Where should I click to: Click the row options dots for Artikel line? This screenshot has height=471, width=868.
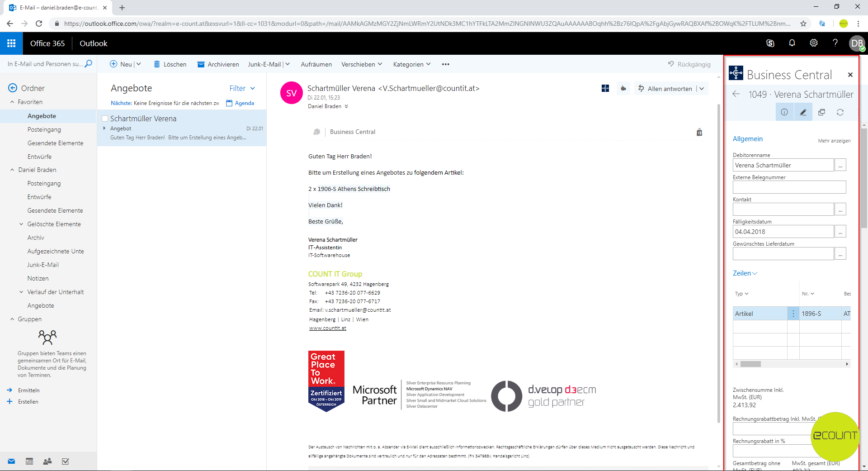click(x=793, y=314)
